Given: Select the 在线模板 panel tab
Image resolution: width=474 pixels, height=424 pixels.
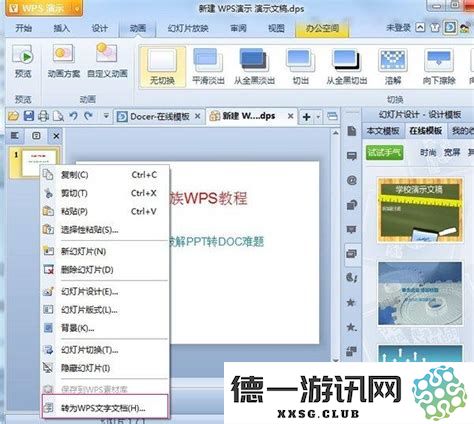Looking at the screenshot, I should pos(426,131).
